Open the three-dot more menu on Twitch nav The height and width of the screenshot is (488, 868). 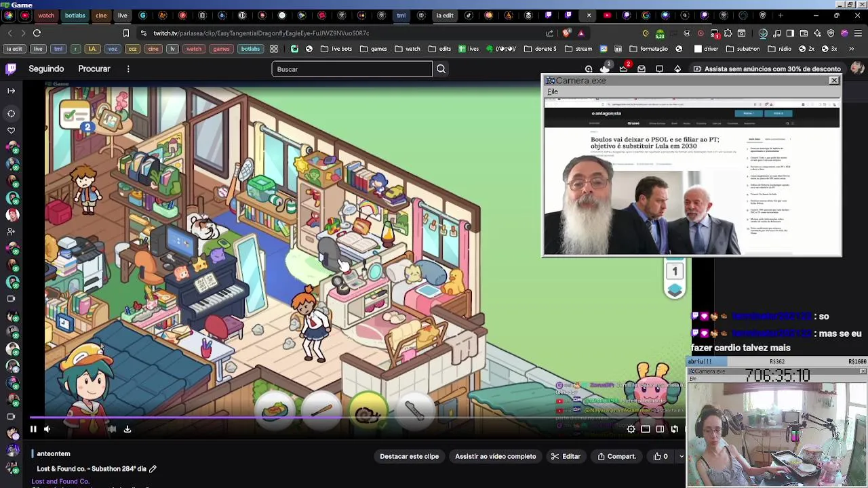pyautogui.click(x=128, y=68)
